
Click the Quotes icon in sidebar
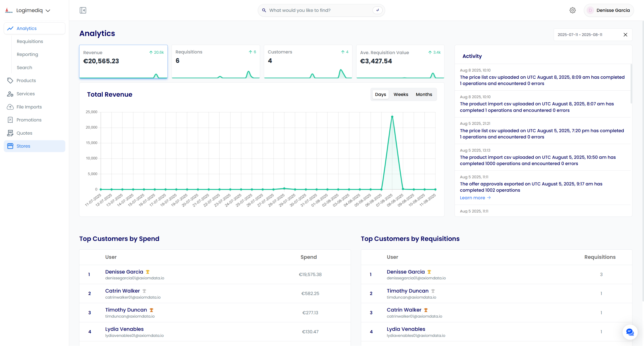coord(10,133)
